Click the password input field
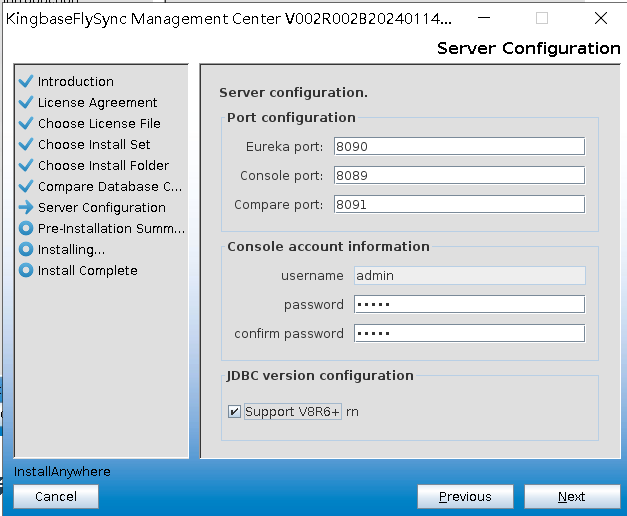Viewport: 627px width, 516px height. (468, 304)
